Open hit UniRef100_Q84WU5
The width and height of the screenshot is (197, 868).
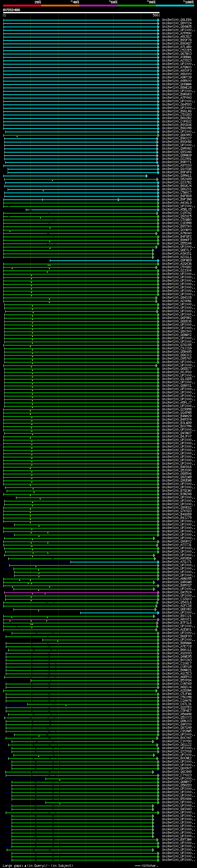pyautogui.click(x=177, y=26)
